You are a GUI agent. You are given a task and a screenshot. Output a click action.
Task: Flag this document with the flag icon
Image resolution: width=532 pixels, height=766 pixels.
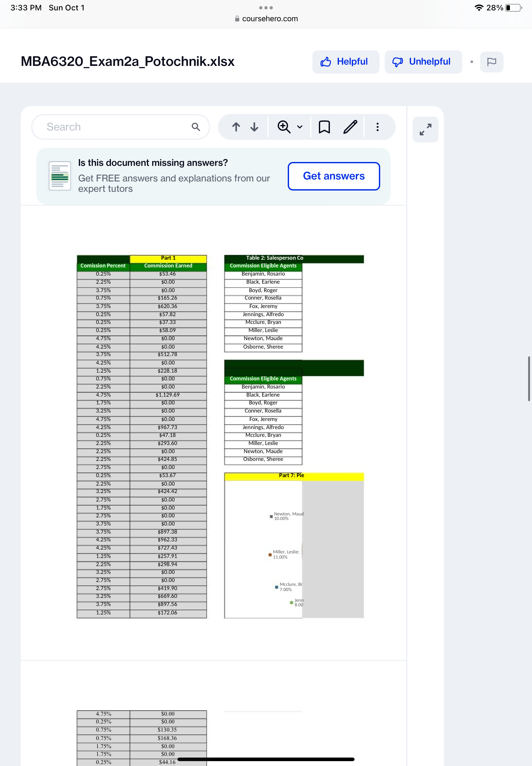491,62
